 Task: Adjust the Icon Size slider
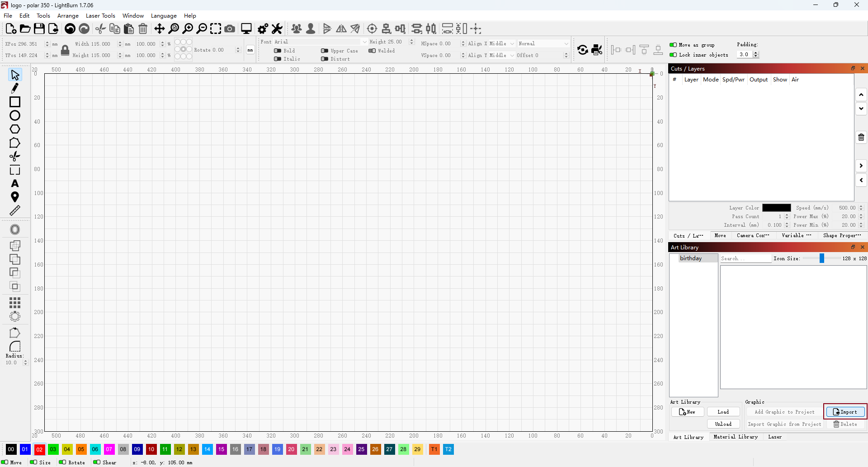(x=822, y=258)
